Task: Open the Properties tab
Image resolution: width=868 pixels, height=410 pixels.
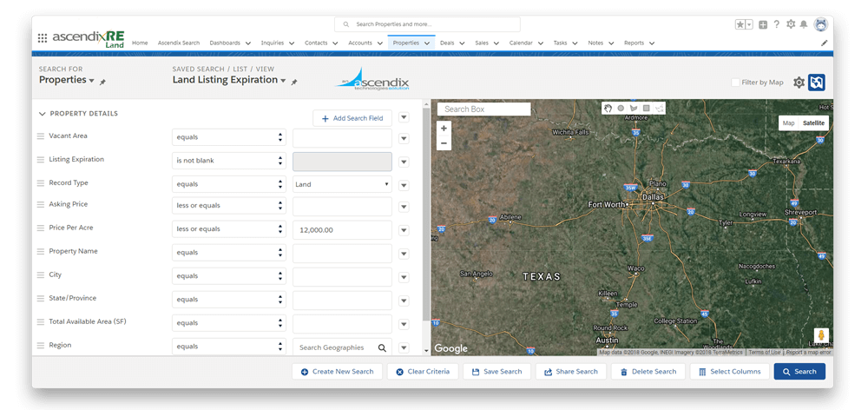Action: click(x=411, y=43)
